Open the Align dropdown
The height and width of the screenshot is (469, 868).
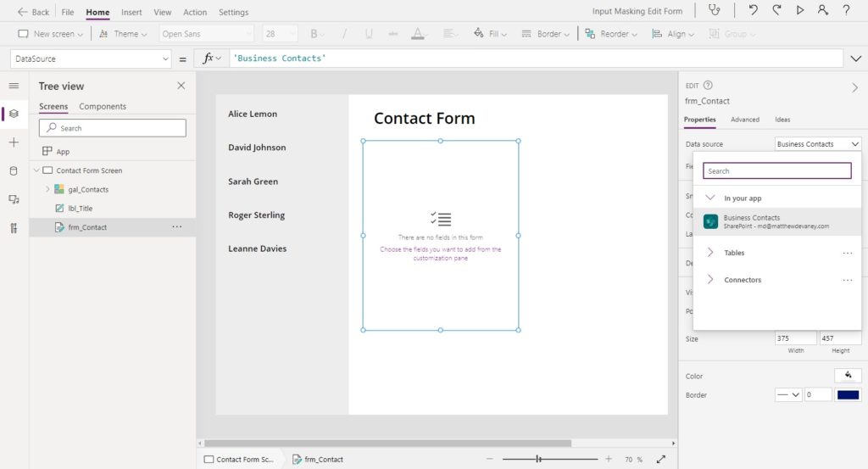[672, 34]
